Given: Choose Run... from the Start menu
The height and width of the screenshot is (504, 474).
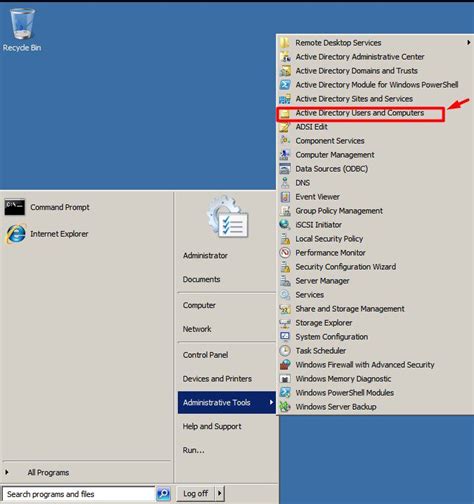Looking at the screenshot, I should [x=193, y=450].
